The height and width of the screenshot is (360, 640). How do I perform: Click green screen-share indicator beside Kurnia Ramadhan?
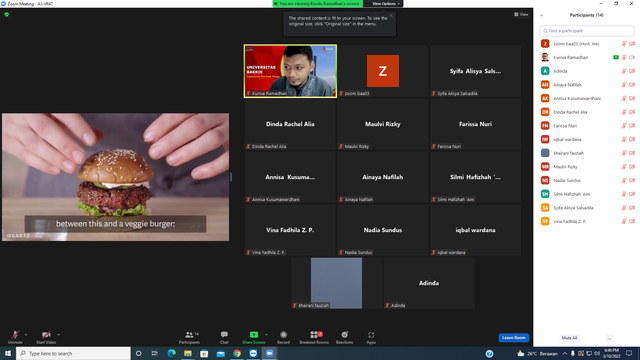[616, 58]
